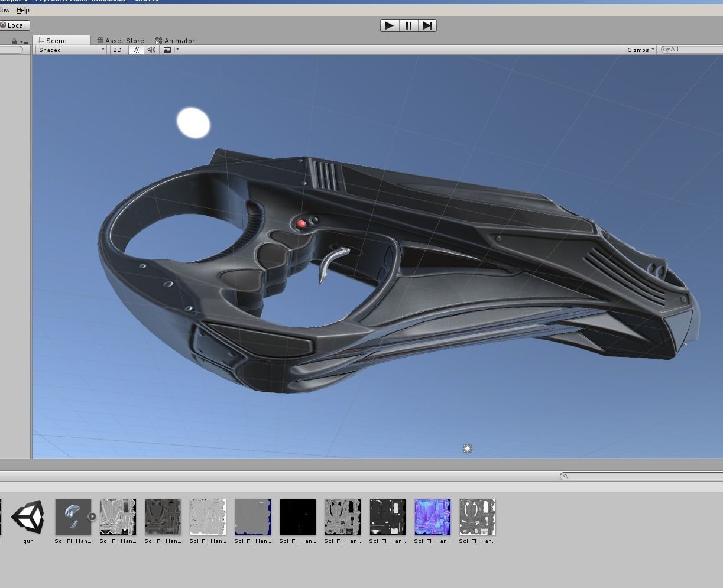Open the Help menu
This screenshot has height=588, width=723.
[23, 10]
